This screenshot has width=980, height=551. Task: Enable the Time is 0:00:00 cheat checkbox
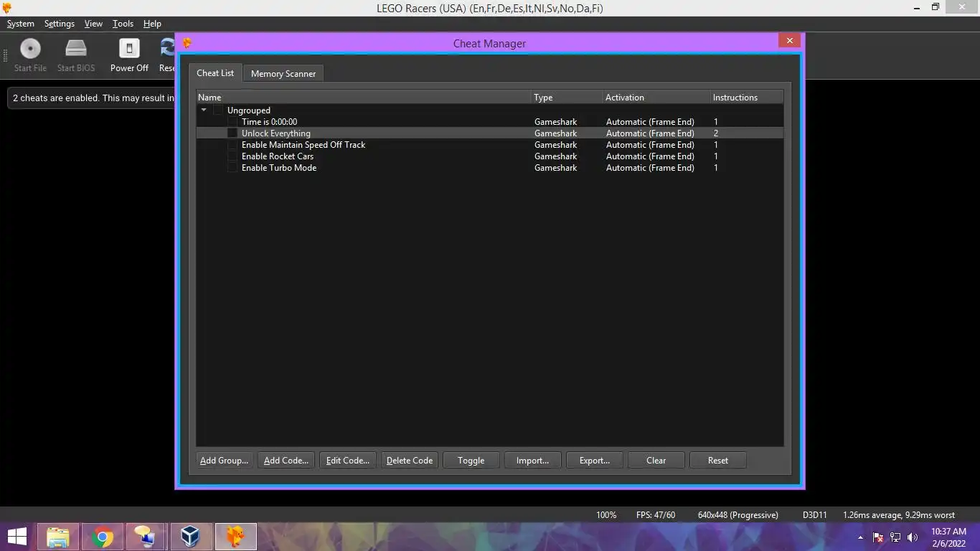click(x=232, y=122)
